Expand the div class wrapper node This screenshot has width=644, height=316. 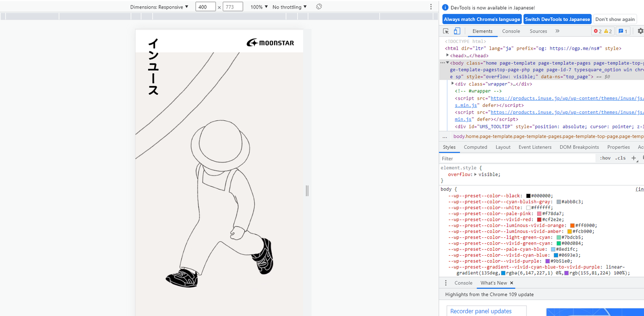(453, 84)
